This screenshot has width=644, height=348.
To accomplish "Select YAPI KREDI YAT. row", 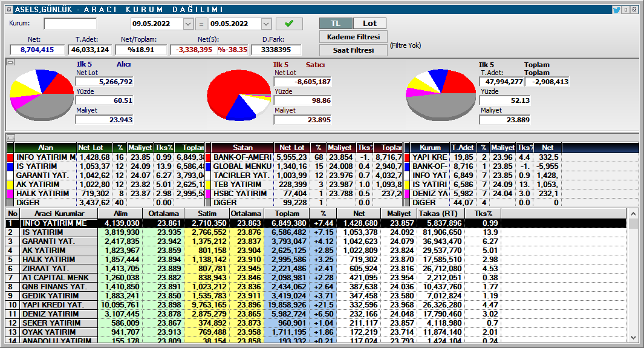I will point(316,304).
